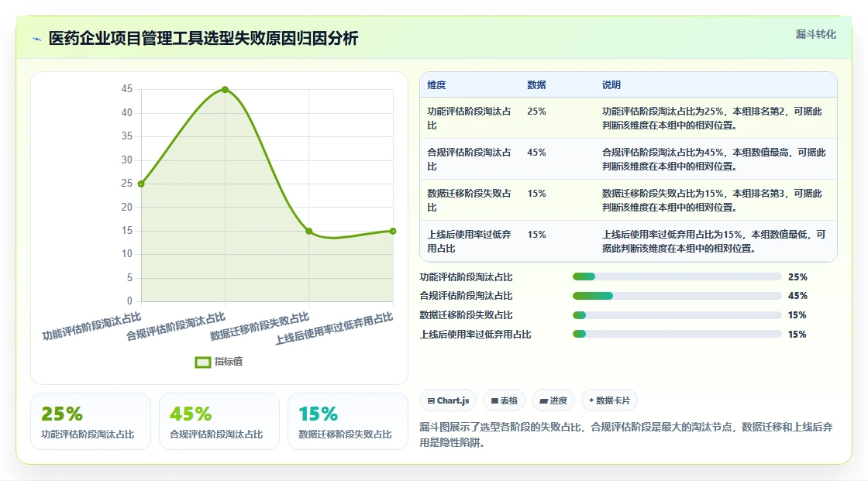Click 合规评估阶段淘汰占比 table row name
This screenshot has width=868, height=481.
click(470, 159)
